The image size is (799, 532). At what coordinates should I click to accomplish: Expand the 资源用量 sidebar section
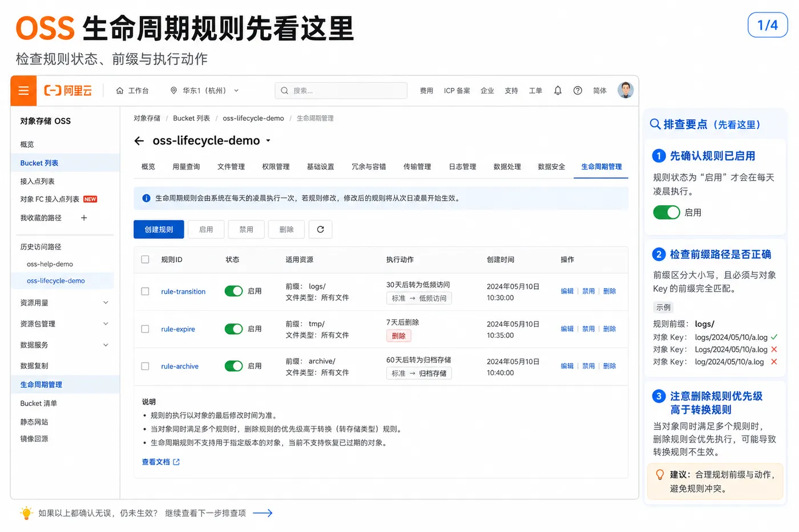point(65,303)
